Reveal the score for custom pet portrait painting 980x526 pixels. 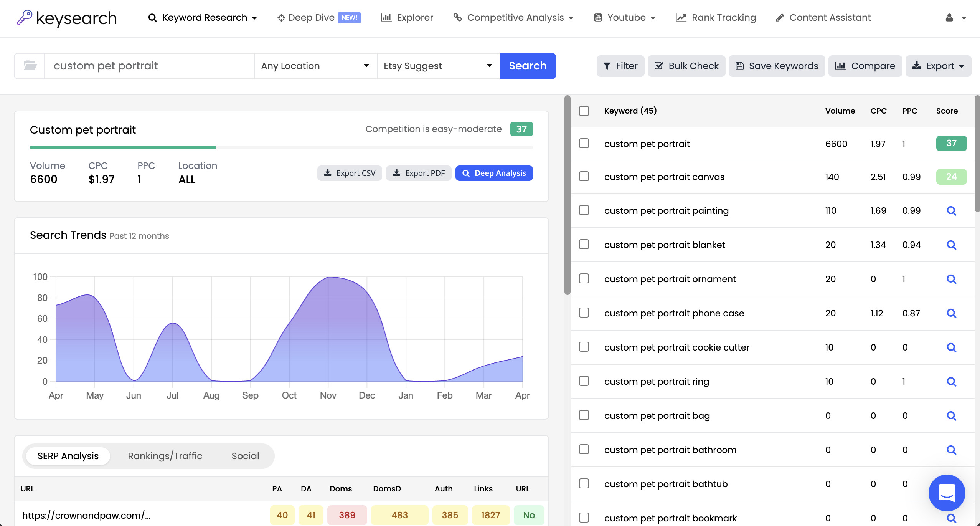click(952, 210)
